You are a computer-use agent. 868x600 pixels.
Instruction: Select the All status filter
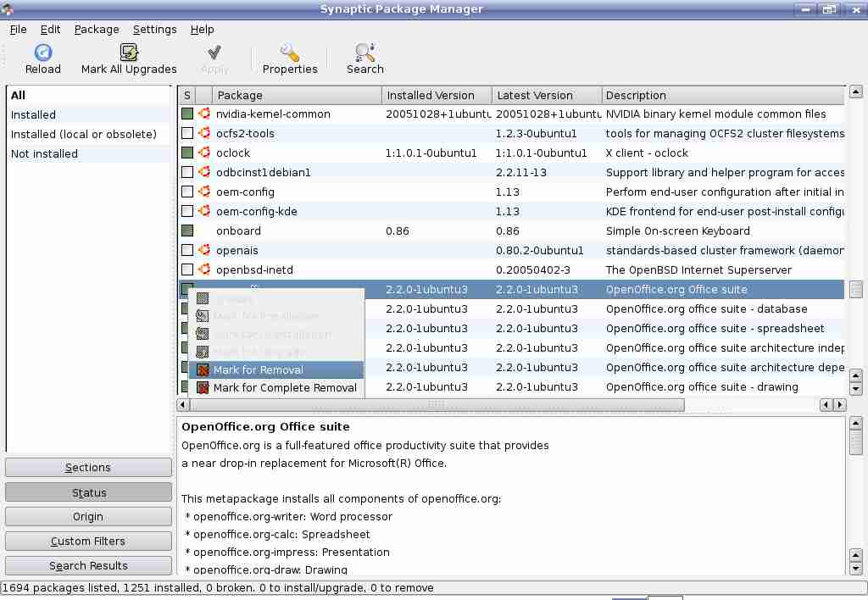(88, 95)
